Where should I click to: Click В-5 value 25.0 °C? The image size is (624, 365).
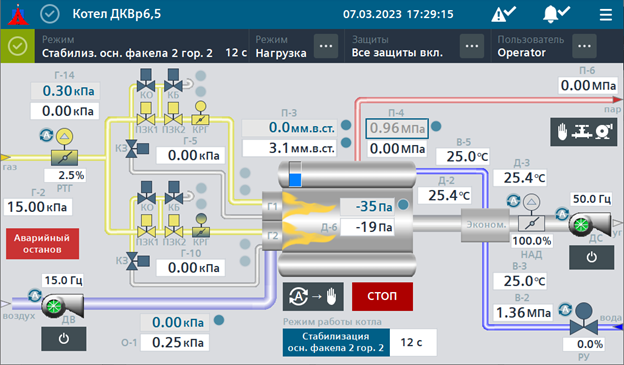click(x=463, y=156)
